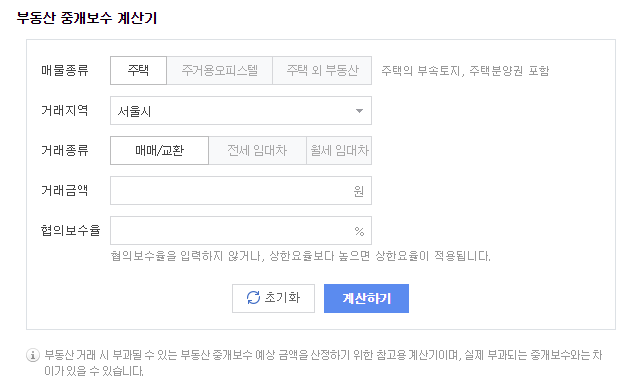This screenshot has width=640, height=382.
Task: Choose 월세 임대차 transaction type
Action: (339, 151)
